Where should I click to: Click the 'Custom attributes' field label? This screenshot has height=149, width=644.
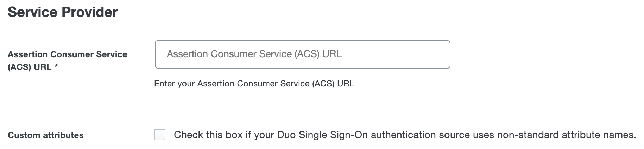point(46,135)
